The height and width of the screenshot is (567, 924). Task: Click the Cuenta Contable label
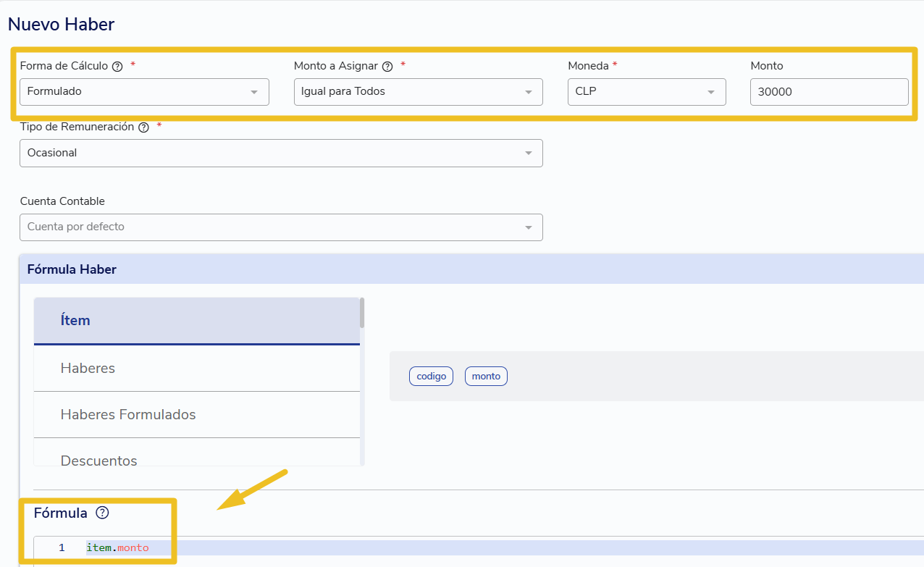pos(62,201)
